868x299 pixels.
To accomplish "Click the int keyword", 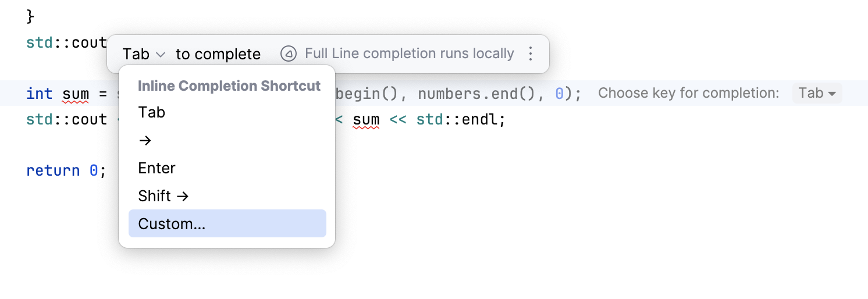I will pos(40,93).
